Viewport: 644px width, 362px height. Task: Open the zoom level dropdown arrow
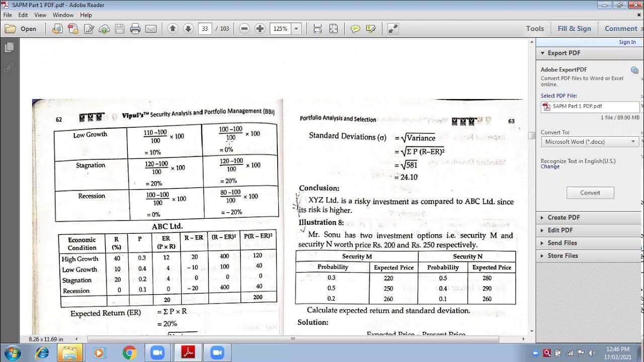(296, 29)
